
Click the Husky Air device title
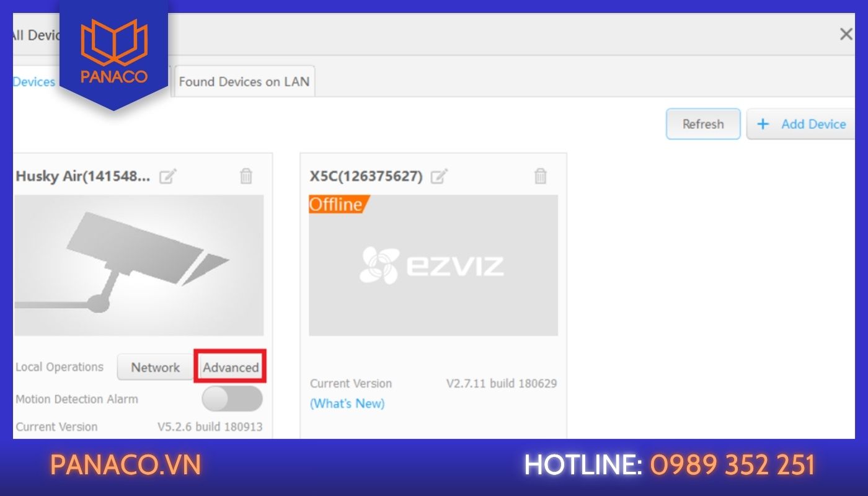click(83, 176)
